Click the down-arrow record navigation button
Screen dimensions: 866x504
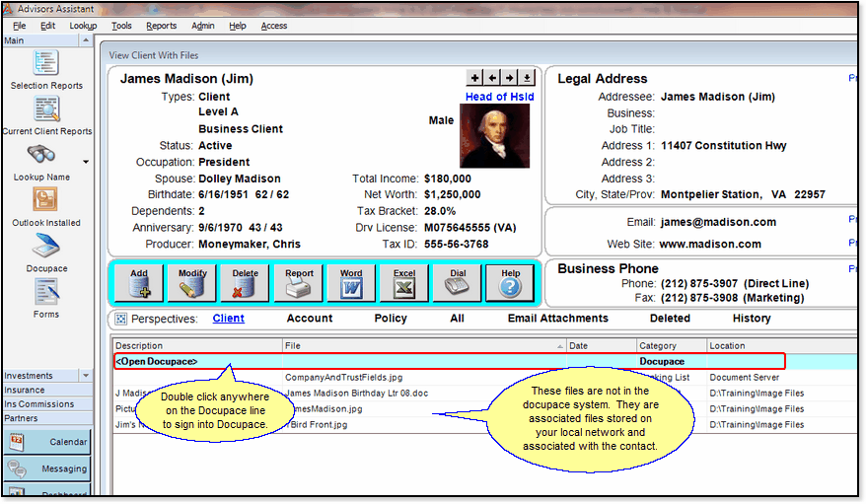527,78
